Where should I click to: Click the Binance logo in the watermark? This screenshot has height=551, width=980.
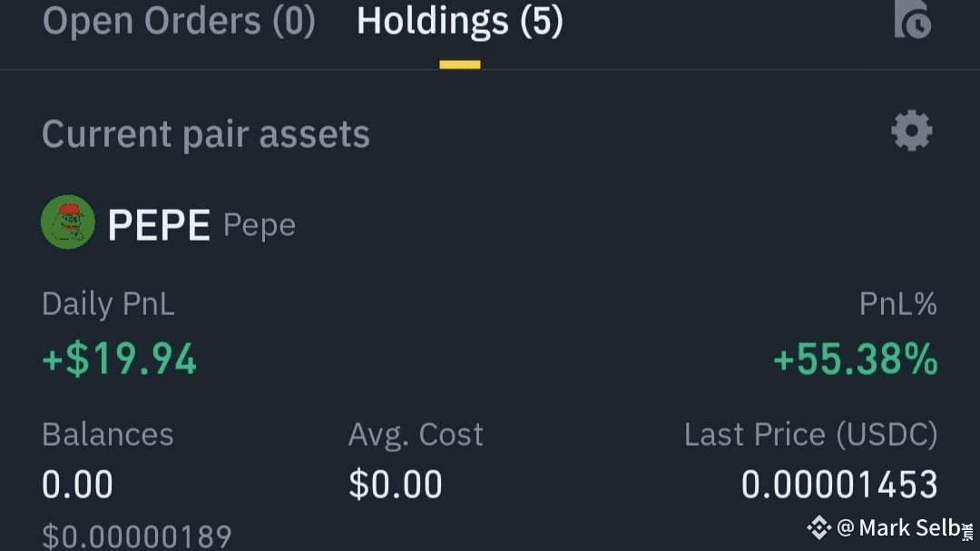click(818, 528)
